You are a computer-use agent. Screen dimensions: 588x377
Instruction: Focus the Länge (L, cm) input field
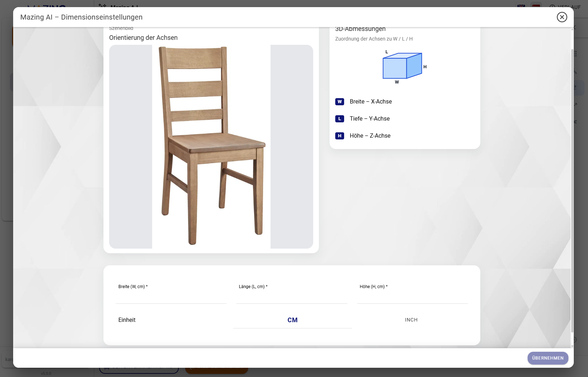pyautogui.click(x=292, y=297)
